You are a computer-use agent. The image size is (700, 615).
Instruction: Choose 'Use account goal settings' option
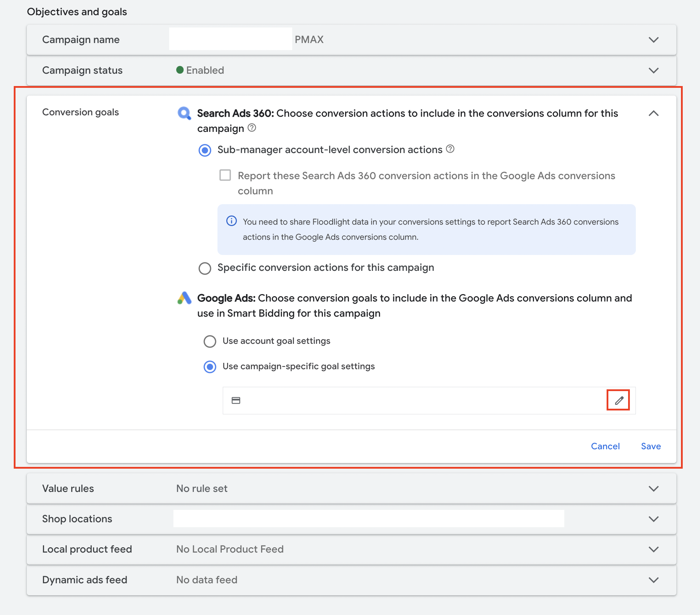pos(210,341)
